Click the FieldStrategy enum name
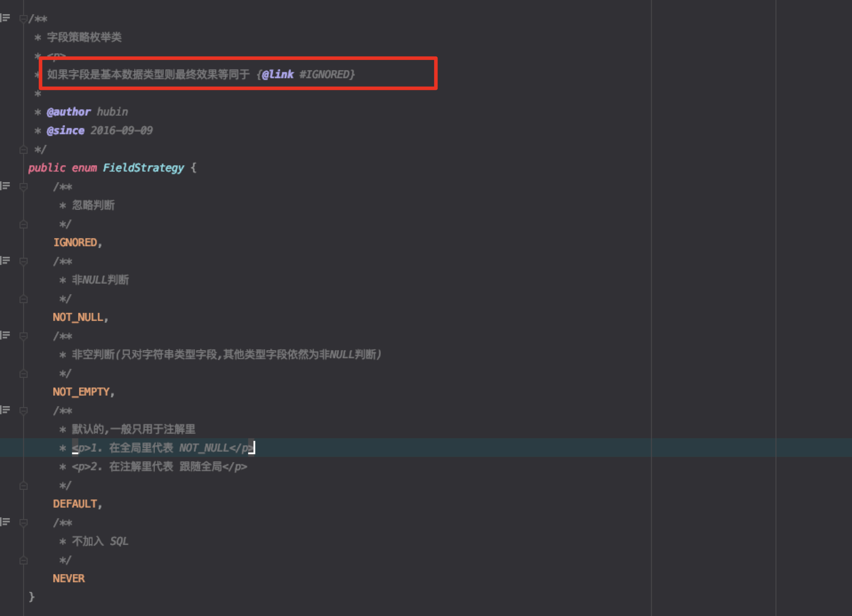This screenshot has width=852, height=616. pyautogui.click(x=143, y=168)
